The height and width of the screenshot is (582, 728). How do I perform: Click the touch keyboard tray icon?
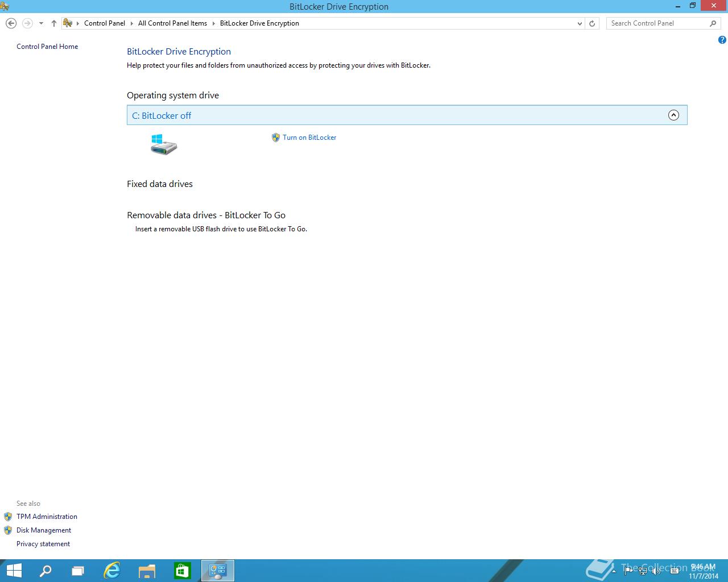[x=673, y=571]
